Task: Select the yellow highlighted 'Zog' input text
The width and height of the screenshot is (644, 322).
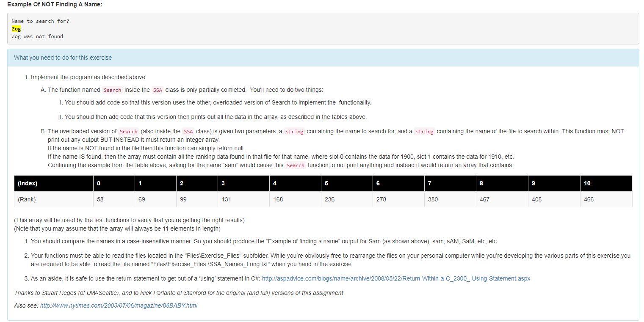Action: [x=16, y=29]
